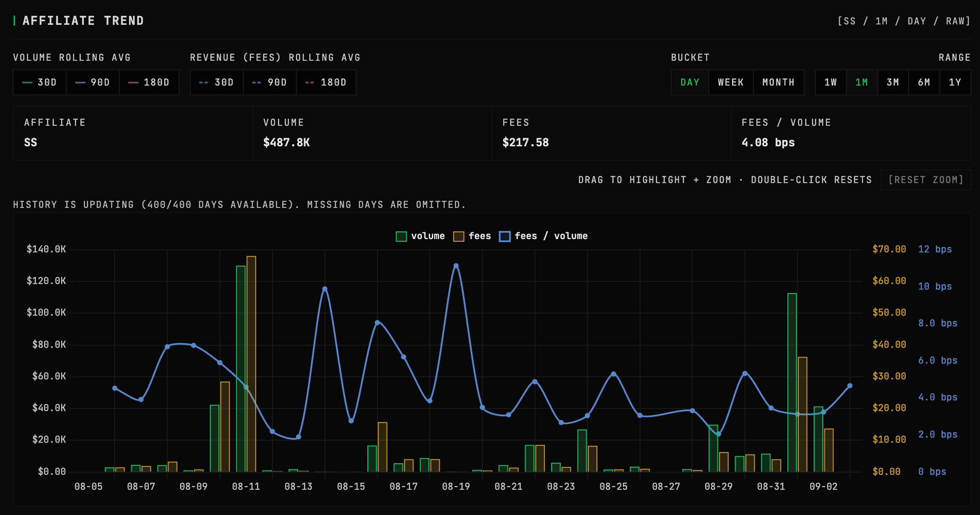
Task: Select the WEEK bucket
Action: click(731, 82)
